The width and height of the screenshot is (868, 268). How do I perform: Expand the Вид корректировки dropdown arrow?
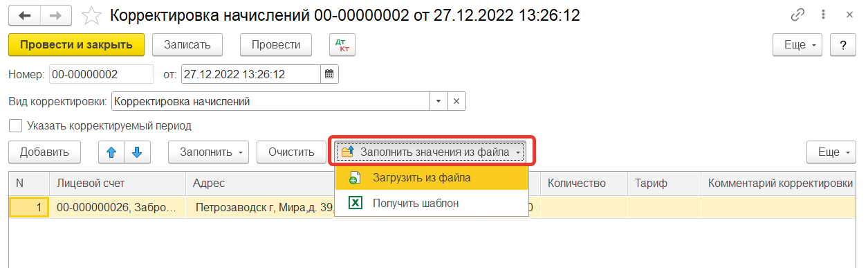pyautogui.click(x=438, y=101)
